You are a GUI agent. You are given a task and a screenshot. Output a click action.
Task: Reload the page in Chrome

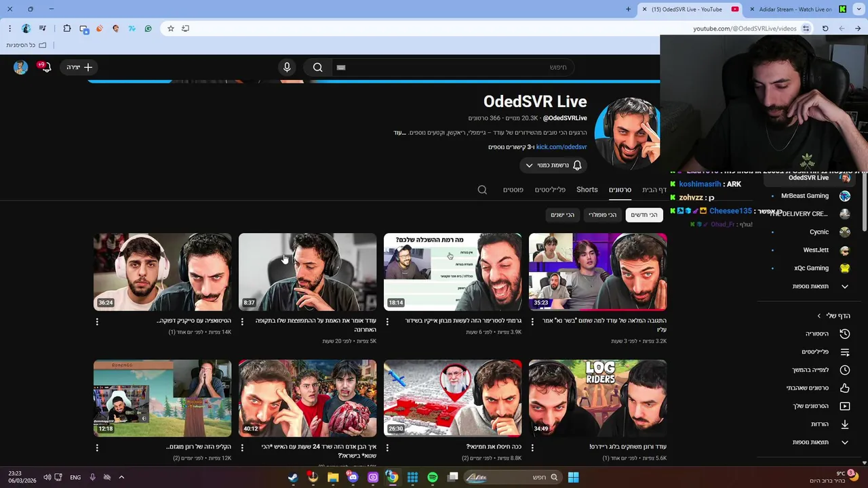click(825, 28)
